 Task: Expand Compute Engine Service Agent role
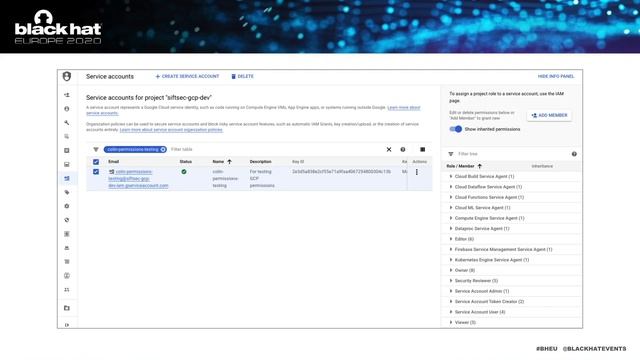[451, 218]
